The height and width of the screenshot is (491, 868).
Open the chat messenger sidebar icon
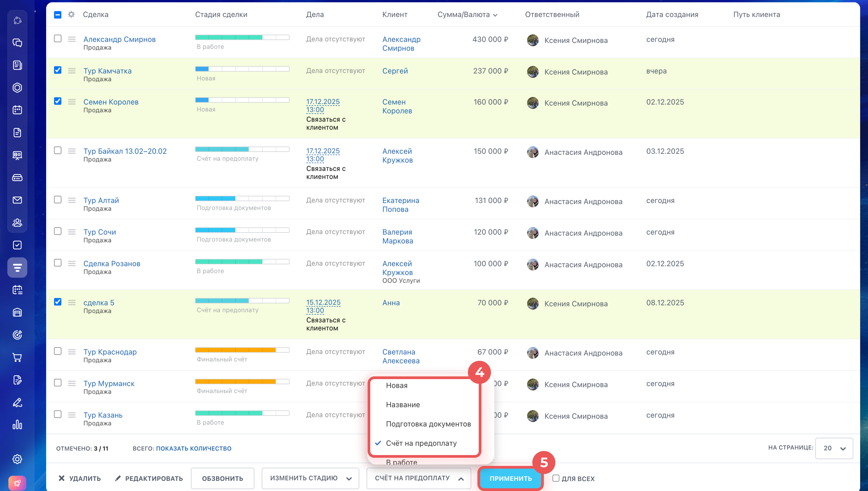(x=17, y=43)
